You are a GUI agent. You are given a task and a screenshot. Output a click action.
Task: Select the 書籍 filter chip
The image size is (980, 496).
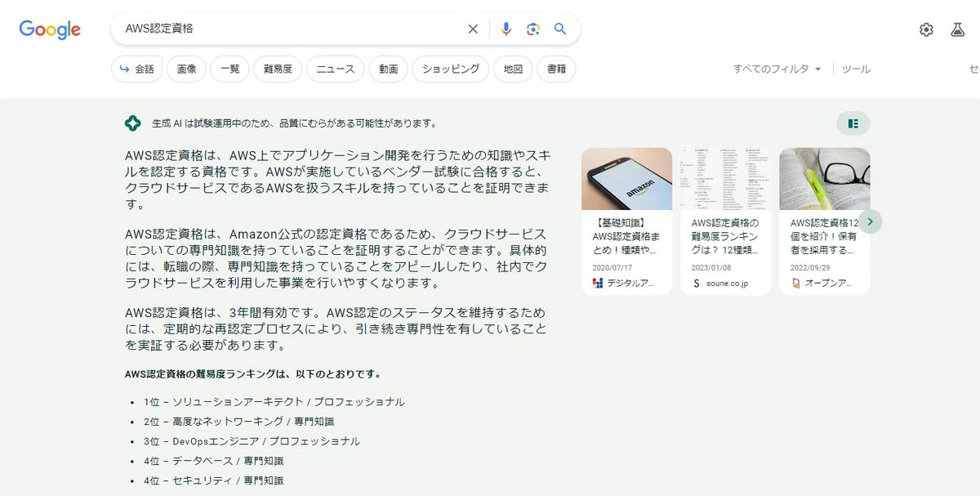[x=556, y=69]
